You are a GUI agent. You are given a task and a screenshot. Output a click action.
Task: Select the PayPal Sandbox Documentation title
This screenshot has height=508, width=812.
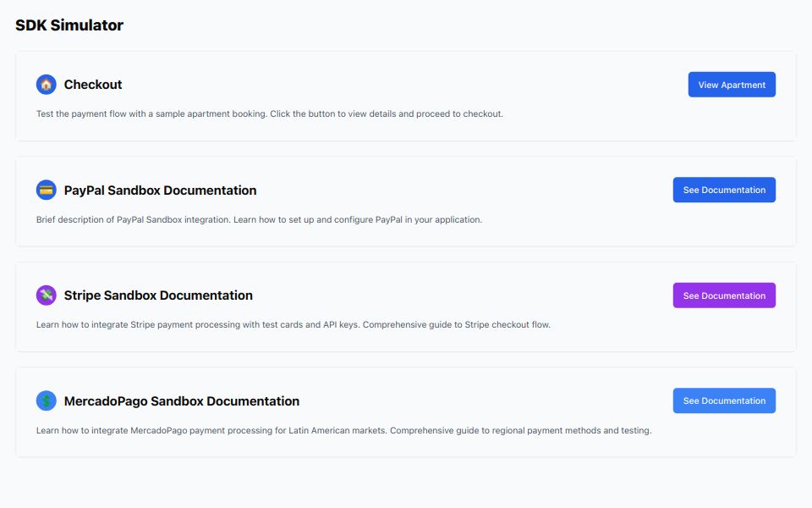pos(161,190)
